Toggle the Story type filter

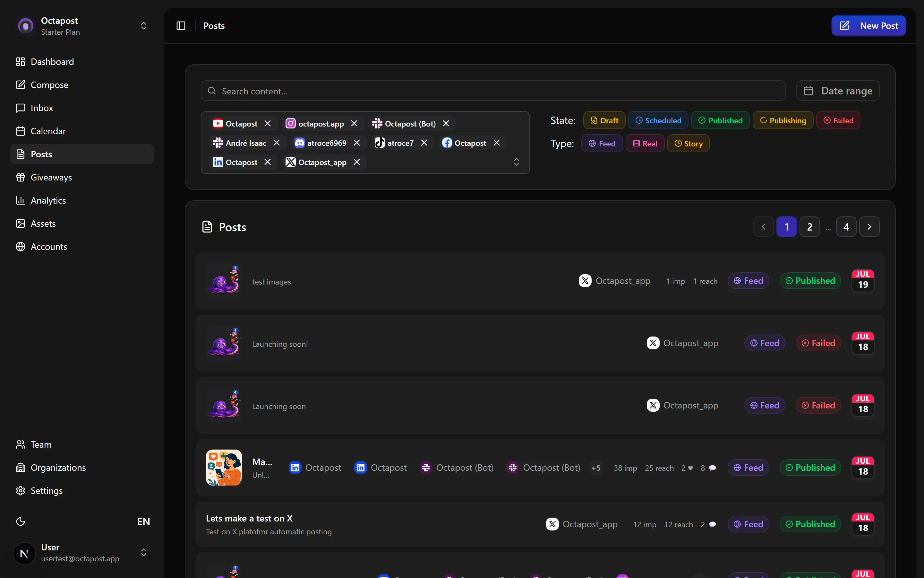pos(689,143)
